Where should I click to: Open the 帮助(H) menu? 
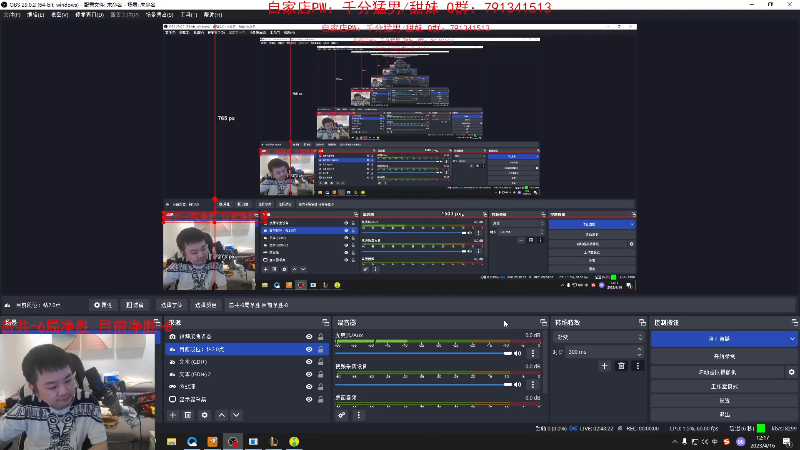click(x=213, y=15)
